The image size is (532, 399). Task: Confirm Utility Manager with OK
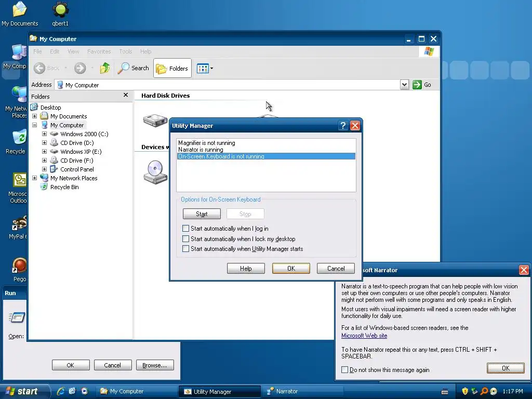tap(291, 269)
